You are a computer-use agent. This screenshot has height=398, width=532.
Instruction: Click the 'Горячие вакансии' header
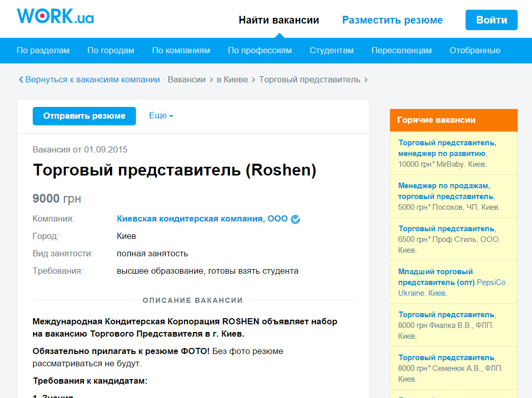454,120
